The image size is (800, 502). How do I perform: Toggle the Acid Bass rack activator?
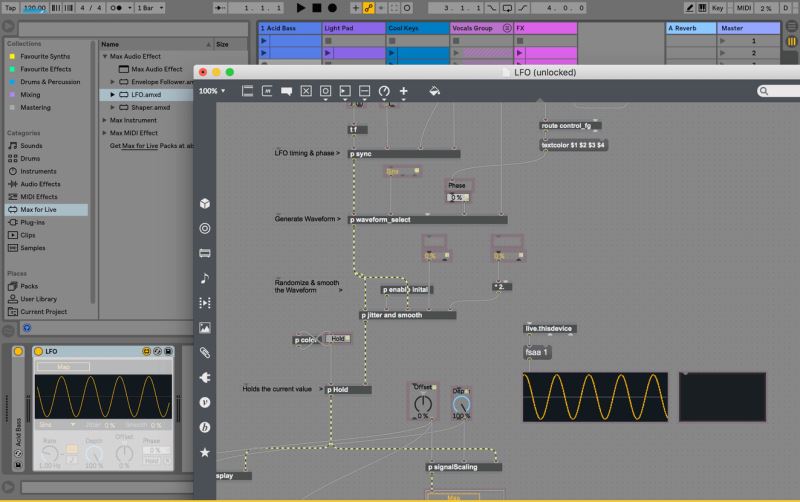[x=18, y=351]
